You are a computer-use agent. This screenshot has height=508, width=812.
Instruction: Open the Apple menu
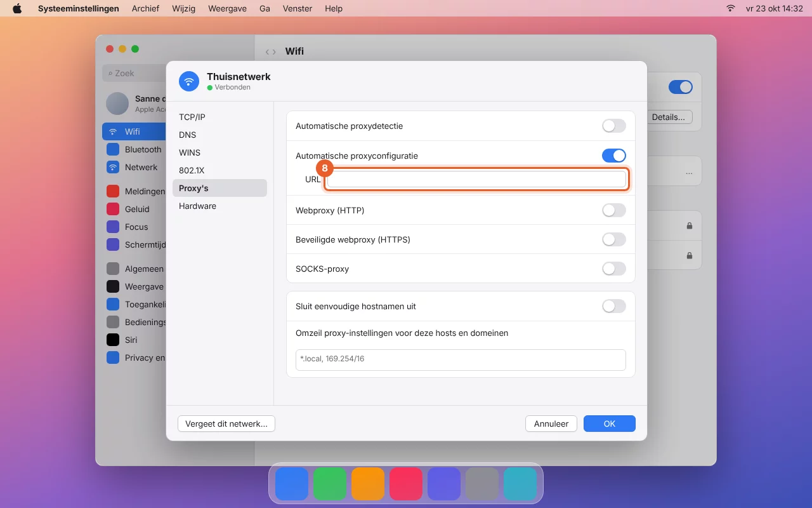coord(17,8)
